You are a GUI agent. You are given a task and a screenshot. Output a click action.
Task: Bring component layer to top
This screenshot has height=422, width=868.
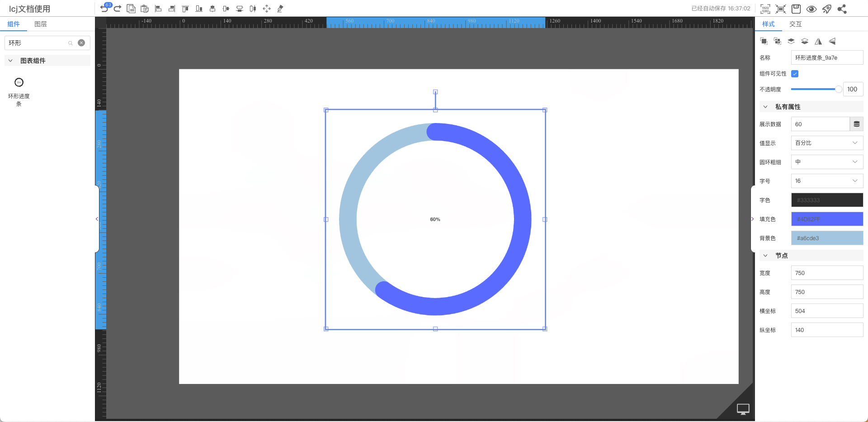(791, 41)
